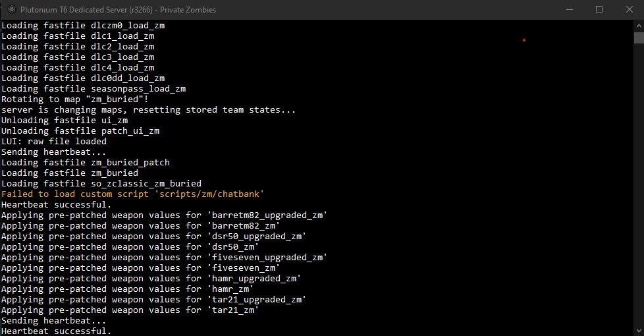Viewport: 644px width, 336px height.
Task: Click the scrollbar down arrow
Action: (x=639, y=331)
